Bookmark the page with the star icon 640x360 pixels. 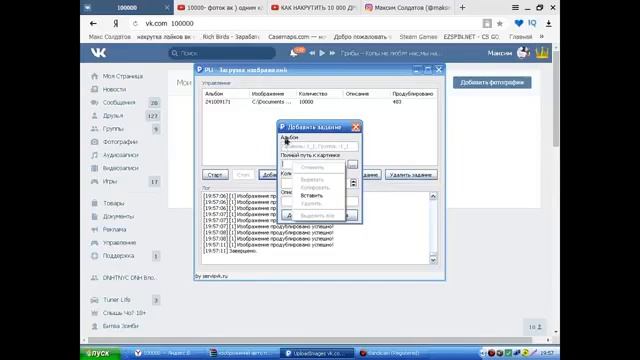(x=500, y=24)
